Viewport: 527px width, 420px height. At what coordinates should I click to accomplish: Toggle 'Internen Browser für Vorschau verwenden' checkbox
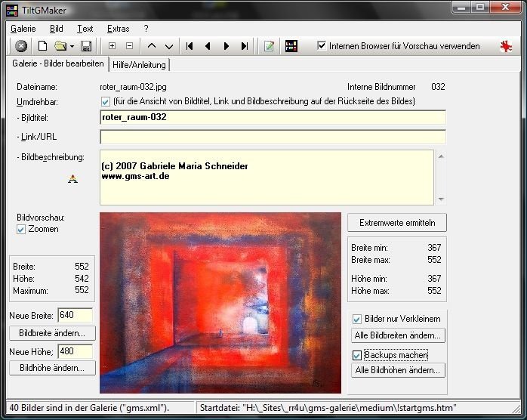[322, 45]
